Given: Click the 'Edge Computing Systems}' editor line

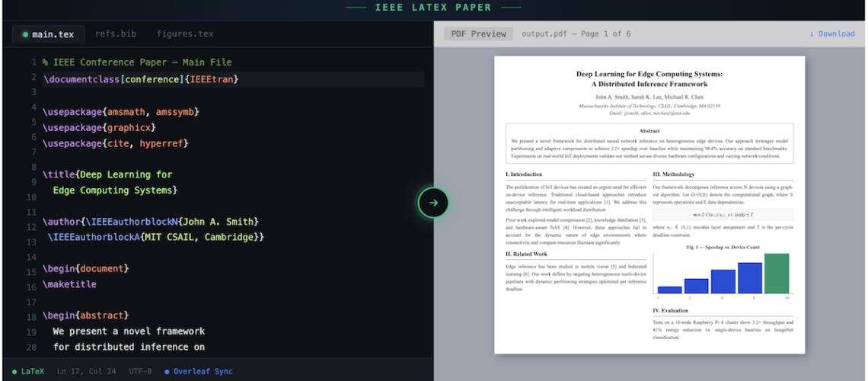Looking at the screenshot, I should pyautogui.click(x=115, y=190).
